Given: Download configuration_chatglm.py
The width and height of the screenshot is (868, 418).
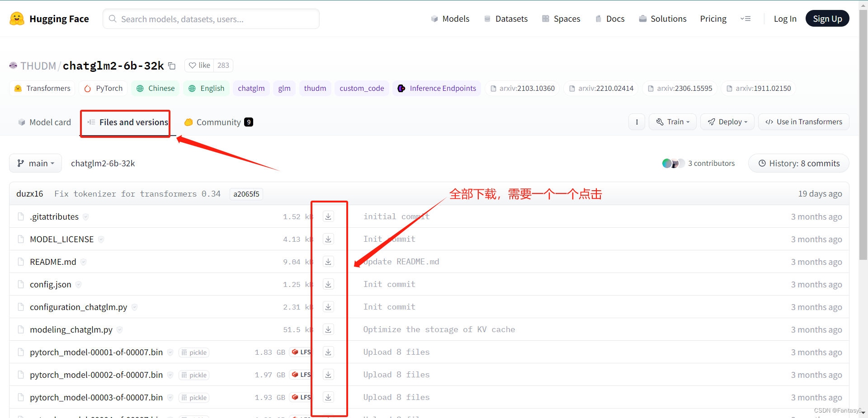Looking at the screenshot, I should point(328,307).
